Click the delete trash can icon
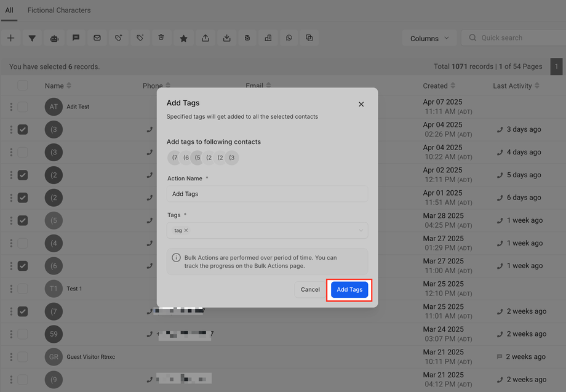Viewport: 566px width, 392px height. [x=161, y=38]
